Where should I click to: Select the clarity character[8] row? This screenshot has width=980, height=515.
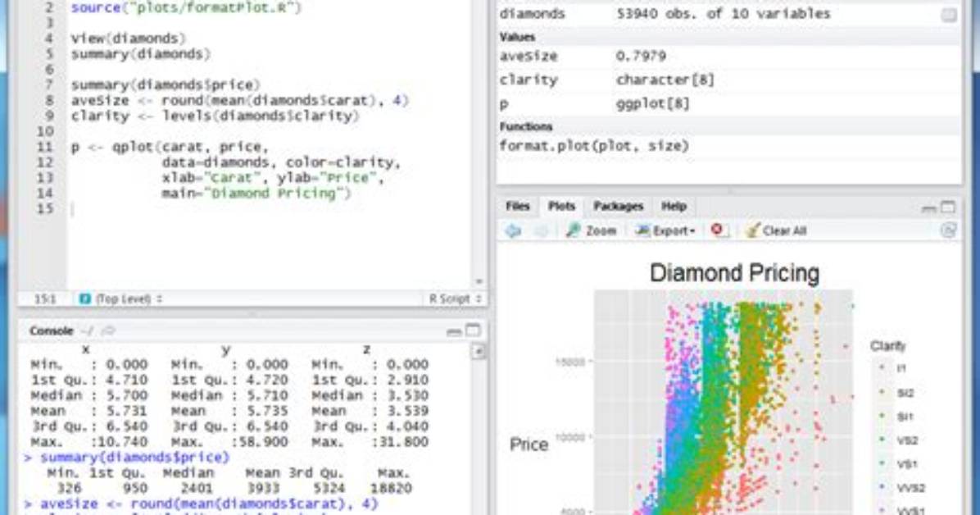point(728,80)
